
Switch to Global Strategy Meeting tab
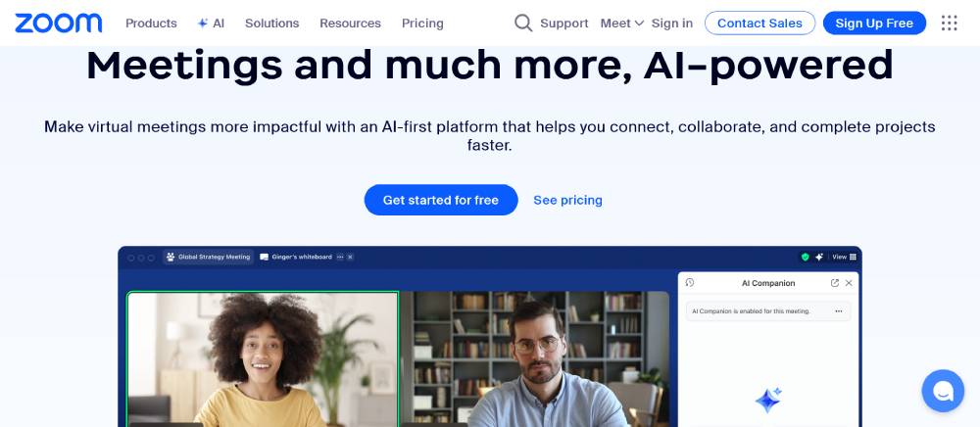[209, 257]
